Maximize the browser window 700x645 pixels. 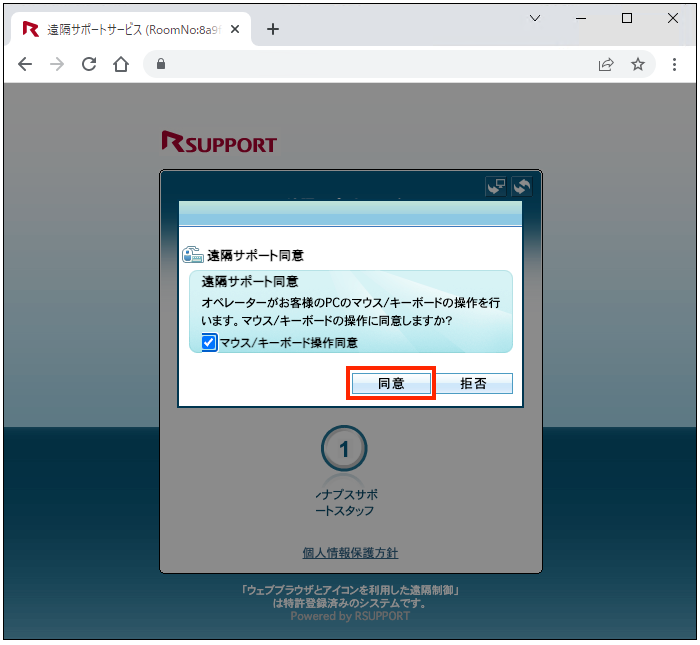coord(627,18)
